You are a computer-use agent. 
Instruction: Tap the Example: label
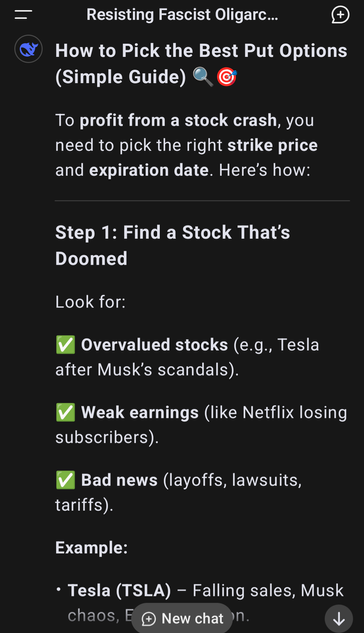[x=92, y=547]
